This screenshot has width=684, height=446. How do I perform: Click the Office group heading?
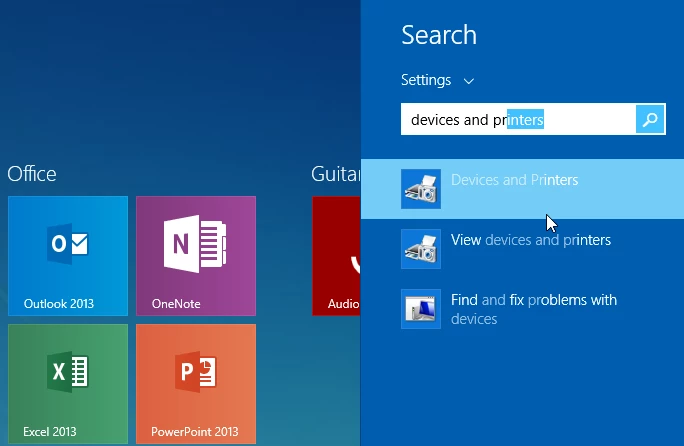(32, 174)
